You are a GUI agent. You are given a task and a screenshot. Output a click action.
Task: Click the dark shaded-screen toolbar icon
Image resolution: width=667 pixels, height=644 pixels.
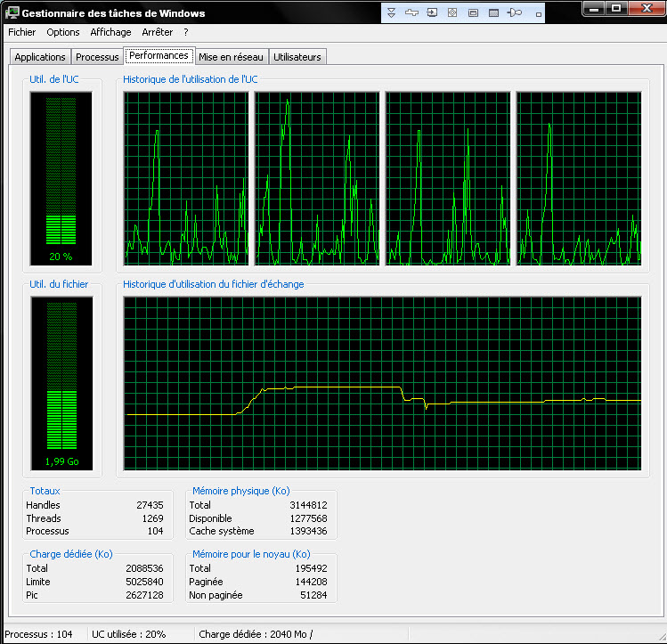(x=493, y=13)
